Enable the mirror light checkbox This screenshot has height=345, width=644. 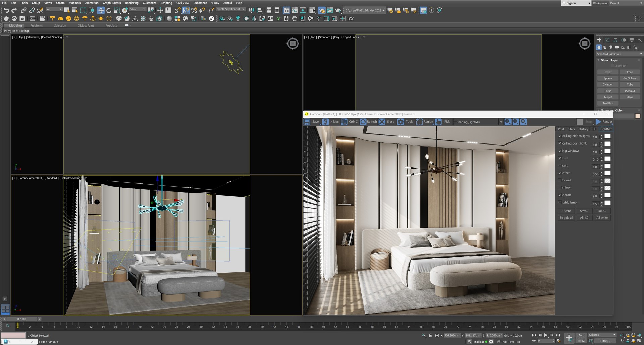[x=560, y=188]
